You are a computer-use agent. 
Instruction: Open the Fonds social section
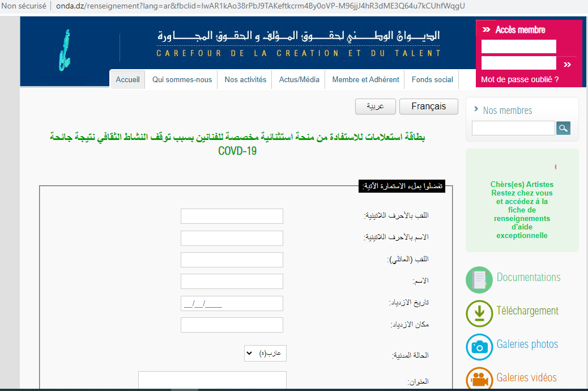tap(431, 79)
